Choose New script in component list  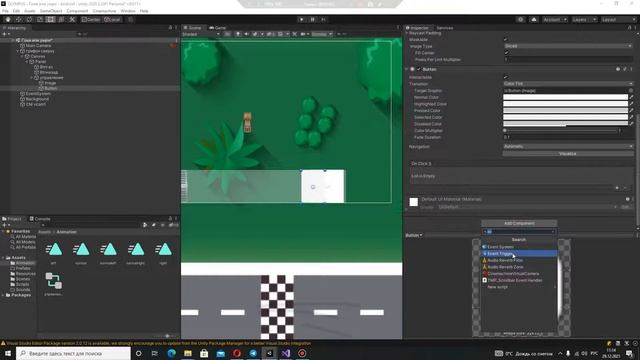519,287
